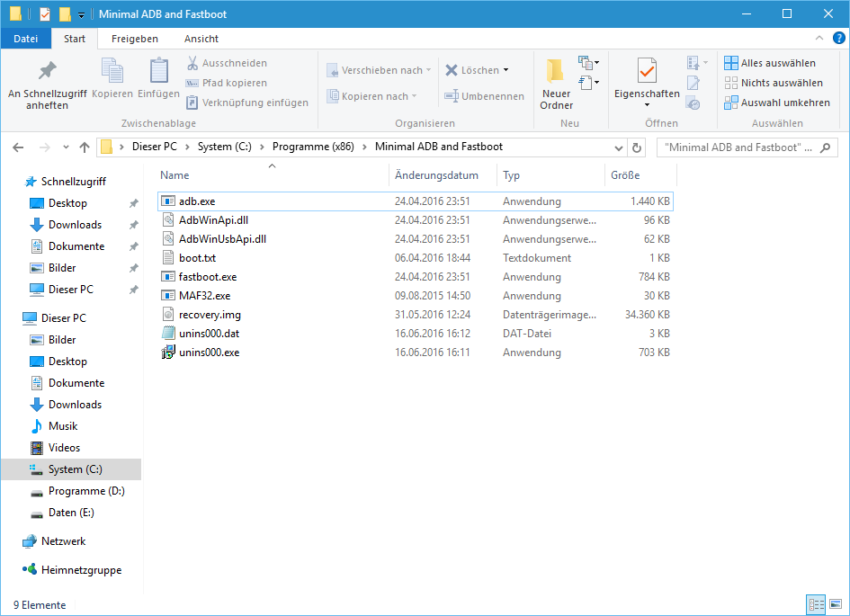This screenshot has width=850, height=616.
Task: Open the Datei menu tab
Action: pyautogui.click(x=25, y=39)
